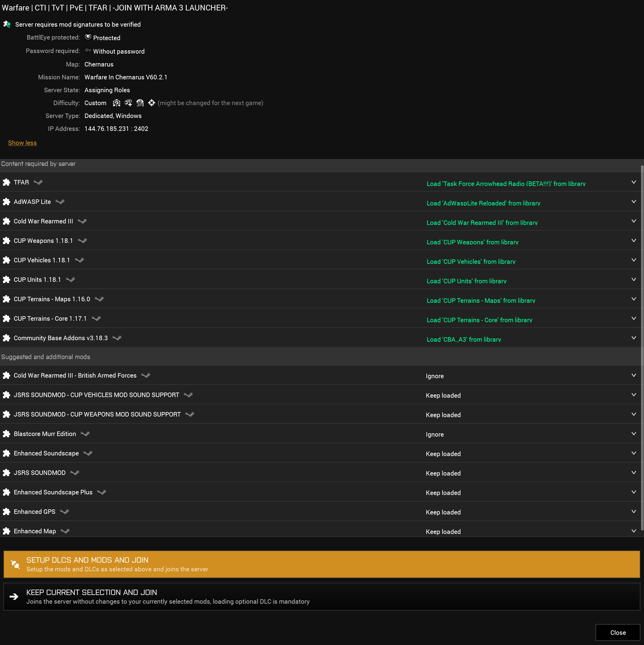Click the BattlEye Protected shield icon

click(x=88, y=37)
